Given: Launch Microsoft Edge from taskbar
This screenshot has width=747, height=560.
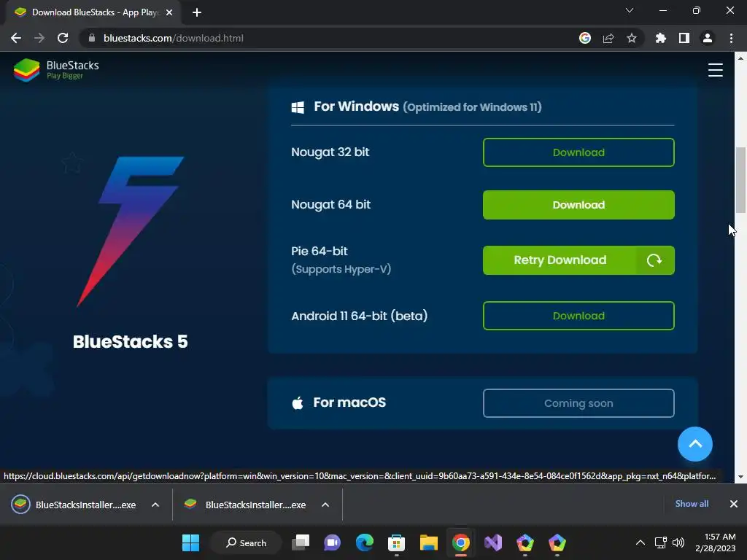Looking at the screenshot, I should 365,542.
